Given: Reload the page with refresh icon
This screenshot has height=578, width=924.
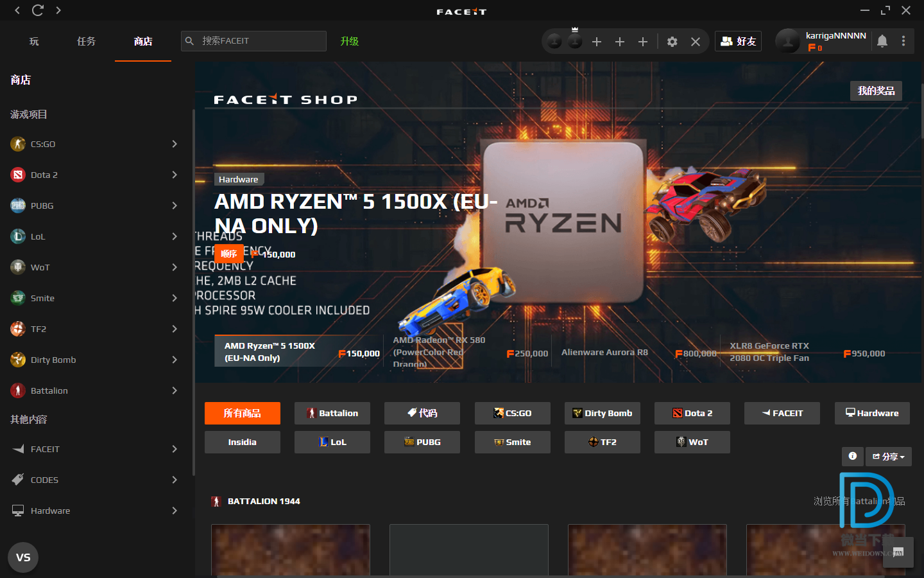Looking at the screenshot, I should pyautogui.click(x=38, y=10).
